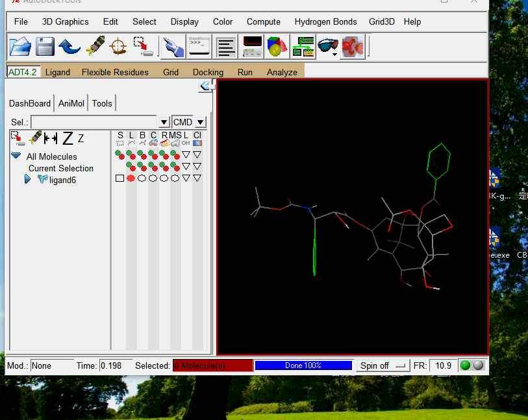Open the CMD dropdown arrow
The height and width of the screenshot is (420, 528).
200,122
